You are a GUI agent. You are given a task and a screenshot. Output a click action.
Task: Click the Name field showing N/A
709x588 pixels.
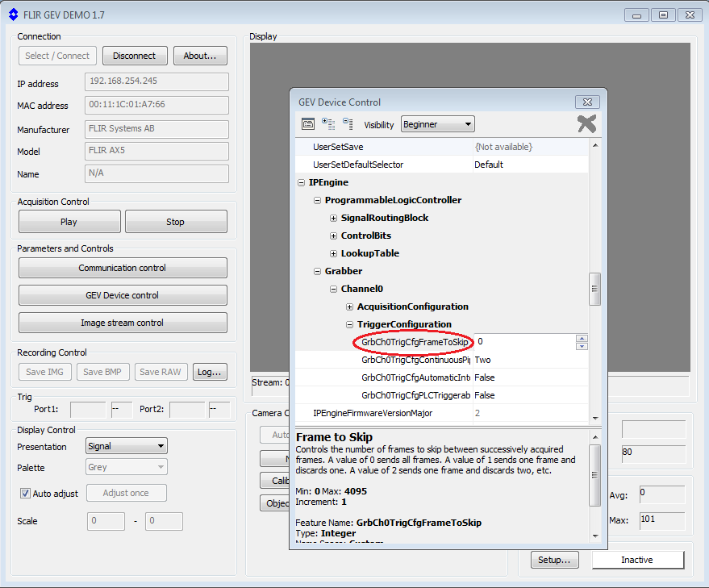[156, 173]
